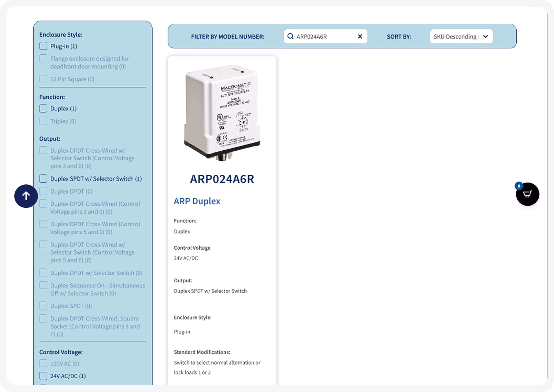554x392 pixels.
Task: Click the Enclosure Style filter heading
Action: coord(61,34)
